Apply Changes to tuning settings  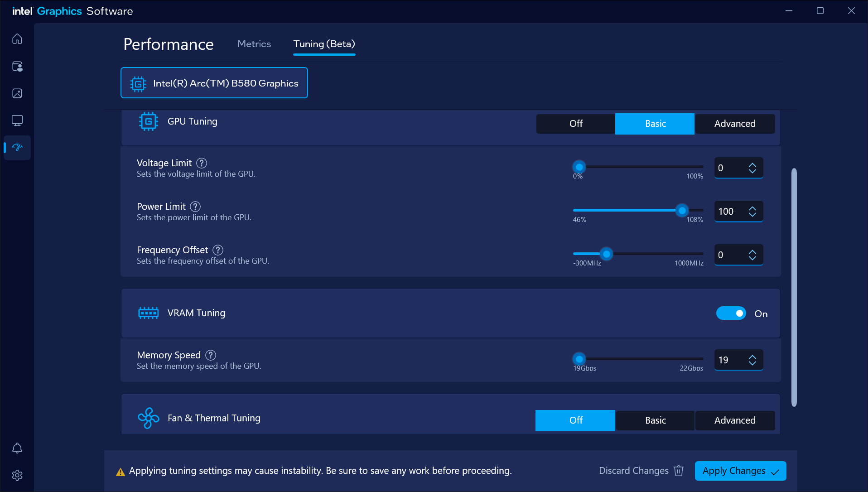point(740,471)
